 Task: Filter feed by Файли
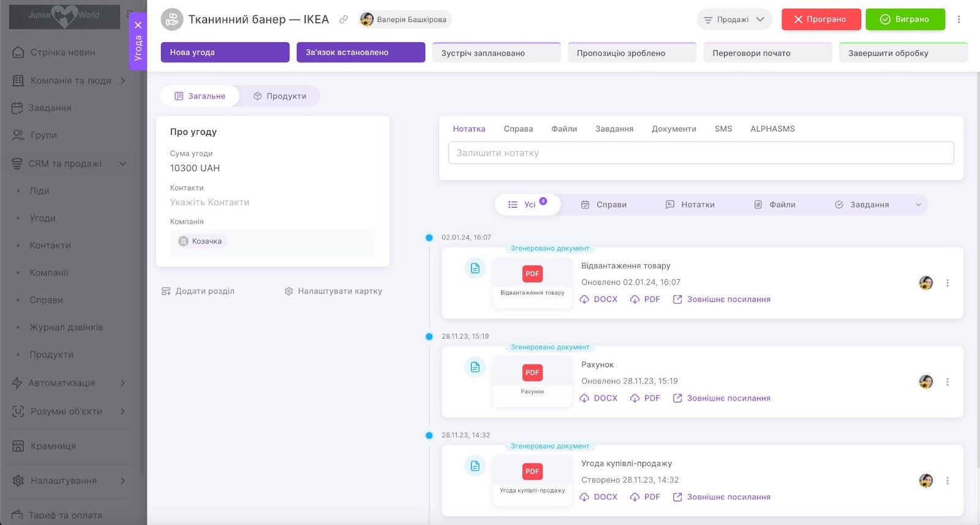click(x=774, y=205)
